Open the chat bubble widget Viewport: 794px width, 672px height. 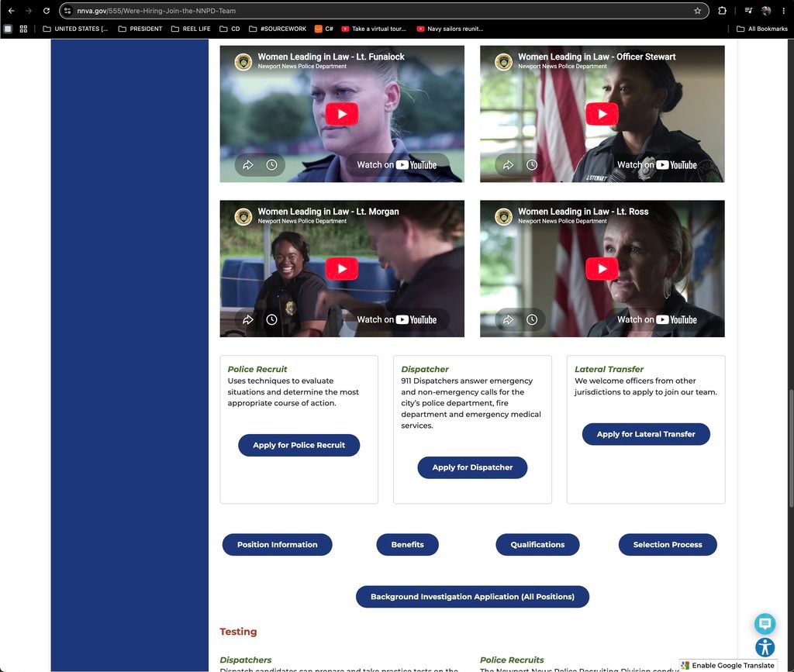click(765, 624)
